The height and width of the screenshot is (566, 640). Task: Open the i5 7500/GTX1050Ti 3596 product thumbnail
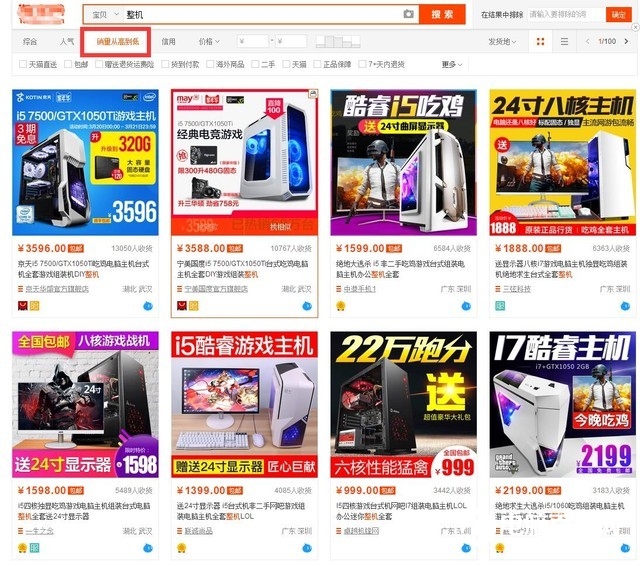pyautogui.click(x=85, y=162)
